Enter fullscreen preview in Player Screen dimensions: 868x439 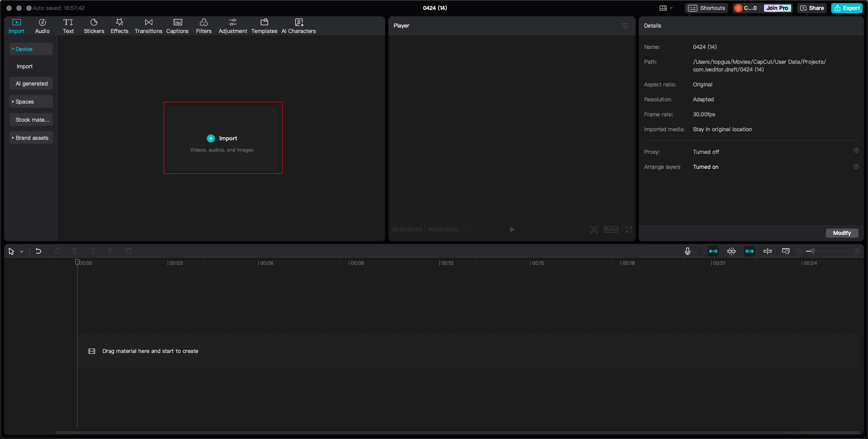point(629,229)
